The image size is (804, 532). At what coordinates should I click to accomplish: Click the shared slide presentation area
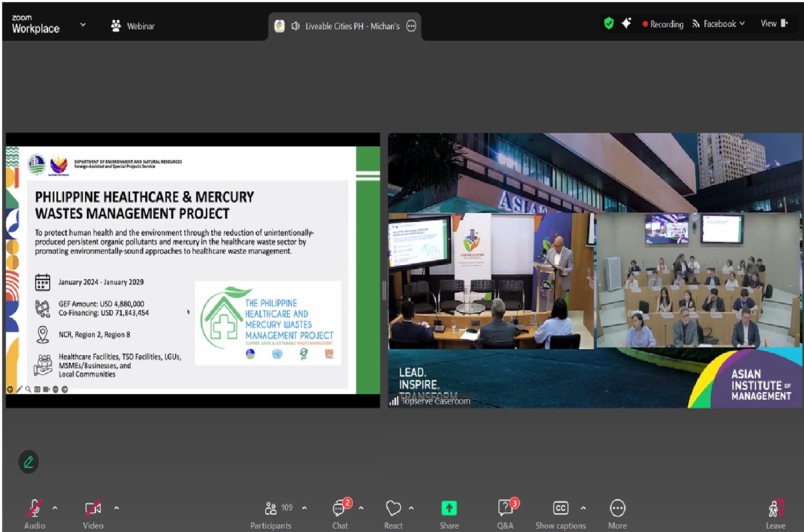pos(193,270)
